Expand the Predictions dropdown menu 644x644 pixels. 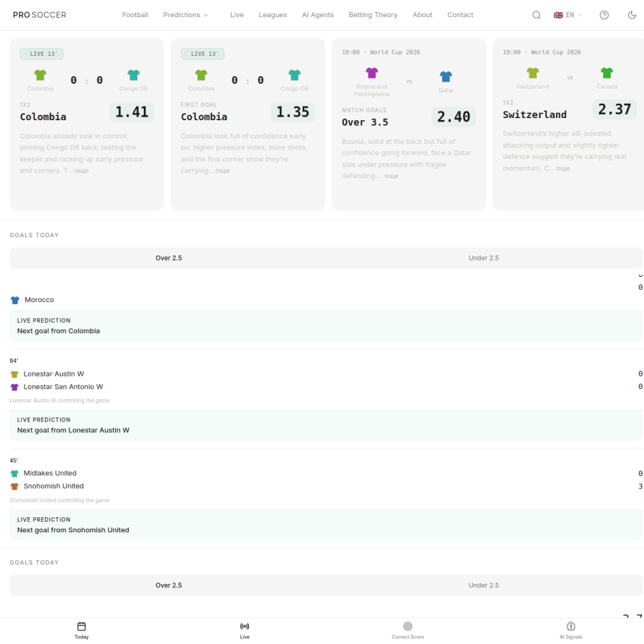coord(185,15)
